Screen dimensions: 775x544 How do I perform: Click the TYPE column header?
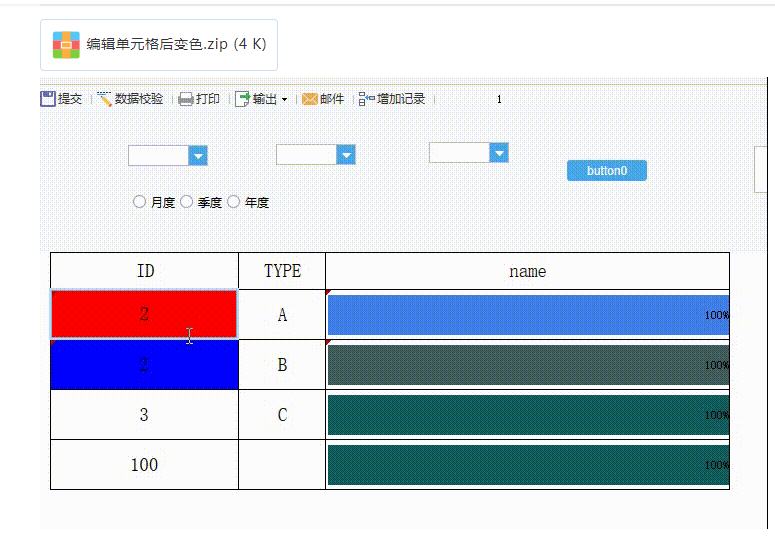click(282, 271)
